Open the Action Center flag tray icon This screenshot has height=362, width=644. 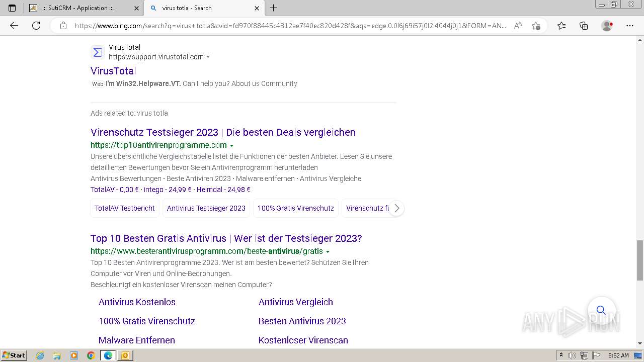(596, 355)
